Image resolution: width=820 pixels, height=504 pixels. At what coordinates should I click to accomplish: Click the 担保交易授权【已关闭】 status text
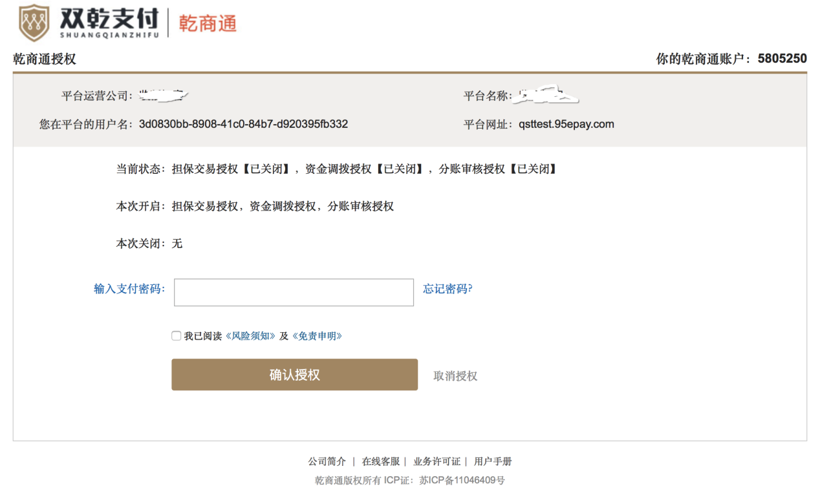coord(233,169)
